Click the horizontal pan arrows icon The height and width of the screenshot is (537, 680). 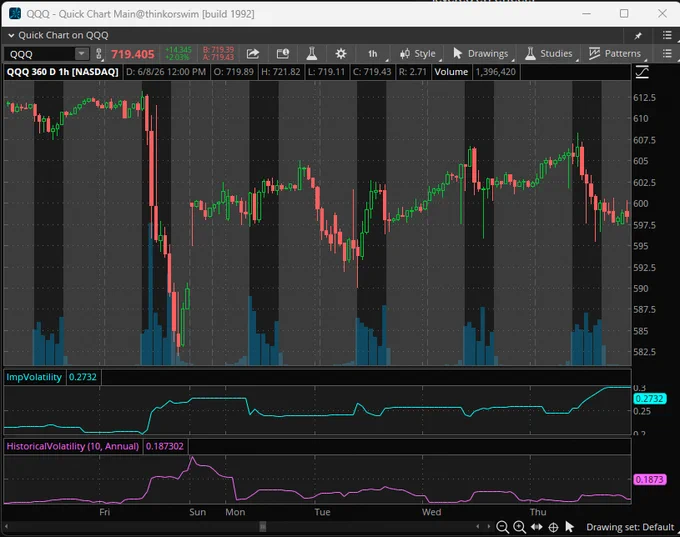(x=537, y=527)
